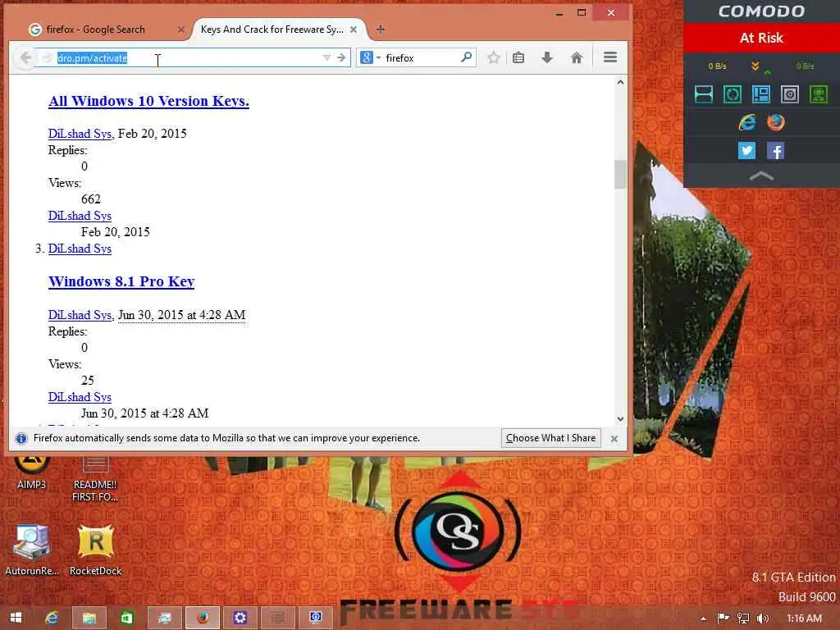Click the yellow double-chevron traffic icon in Comodo
Image resolution: width=840 pixels, height=630 pixels.
[755, 66]
